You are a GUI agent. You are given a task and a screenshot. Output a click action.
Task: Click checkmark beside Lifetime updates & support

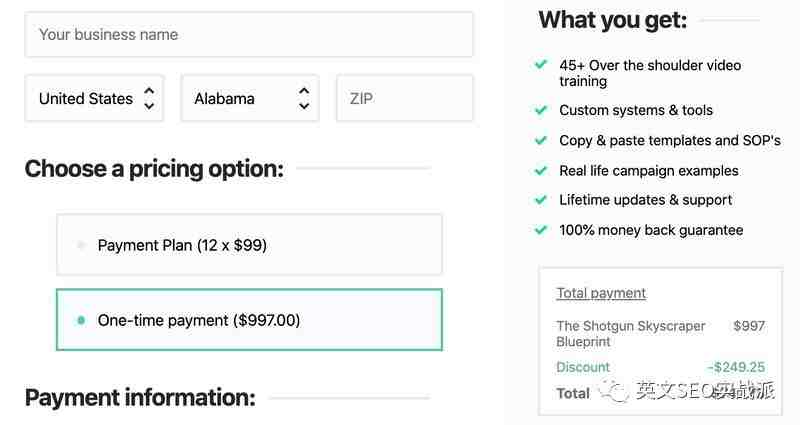click(x=541, y=200)
